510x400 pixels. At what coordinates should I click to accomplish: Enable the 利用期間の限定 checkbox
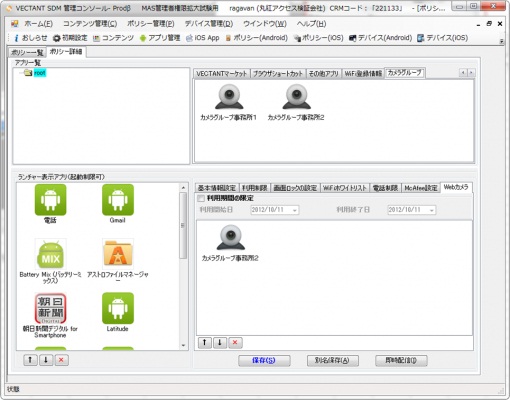[x=201, y=198]
